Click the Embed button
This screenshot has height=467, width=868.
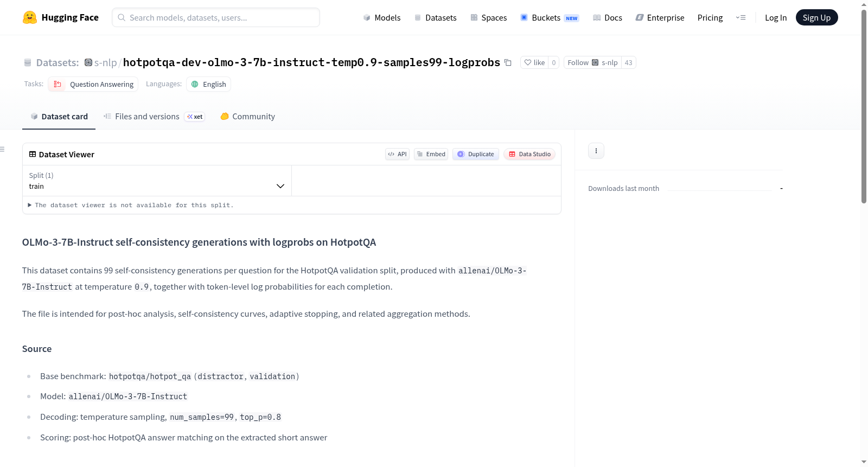point(431,154)
